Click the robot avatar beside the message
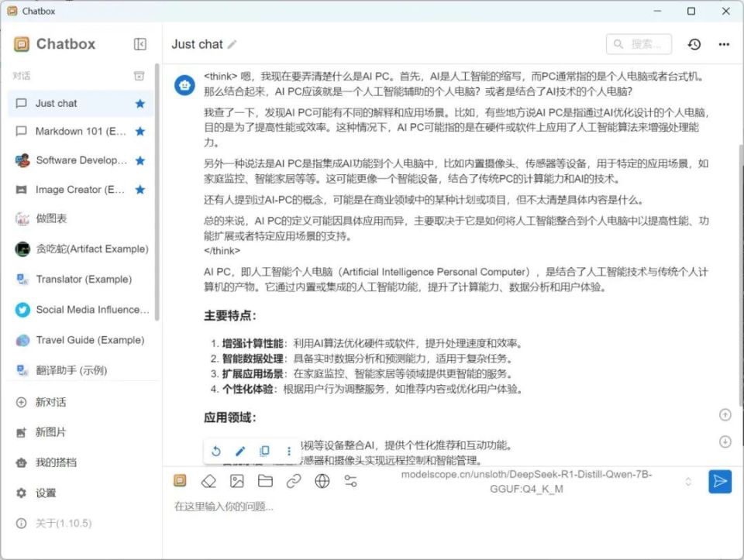This screenshot has width=744, height=560. [x=184, y=85]
